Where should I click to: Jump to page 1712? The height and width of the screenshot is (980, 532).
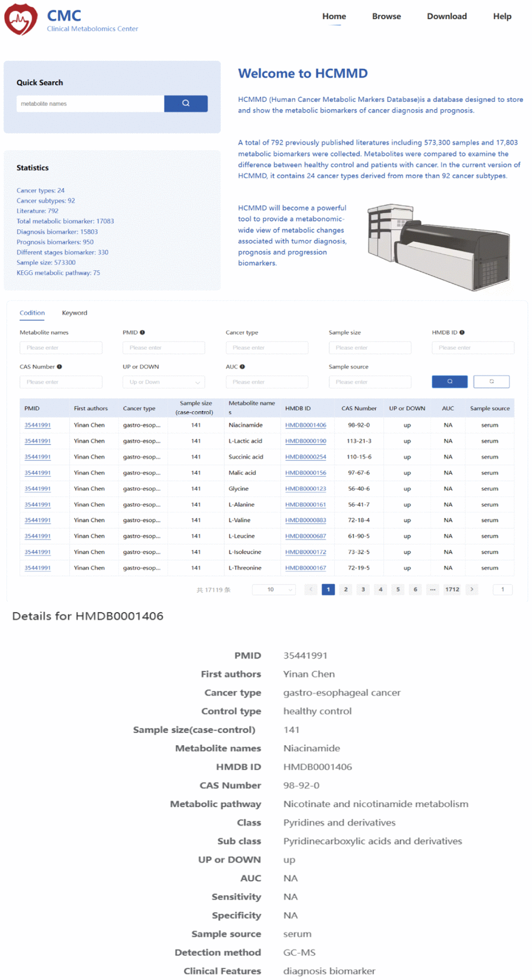452,589
